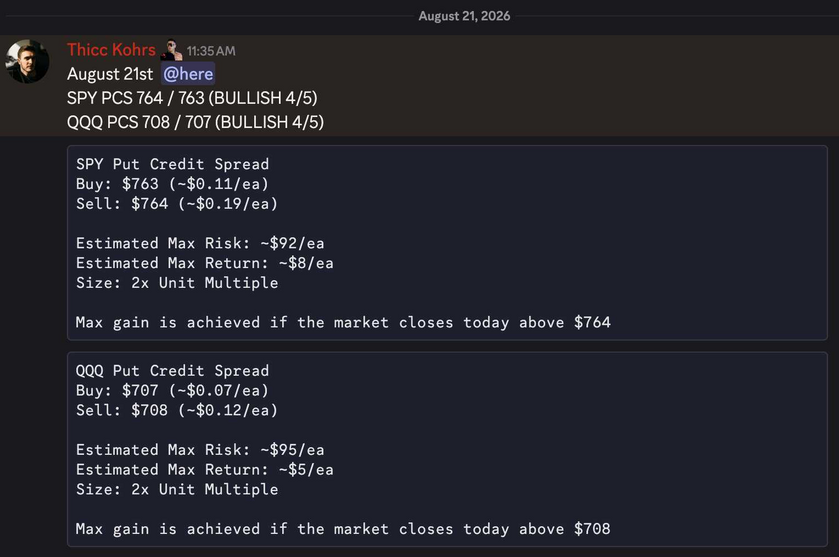Viewport: 839px width, 557px height.
Task: Click the QQQ PCS 708 / 707 line
Action: [x=195, y=122]
